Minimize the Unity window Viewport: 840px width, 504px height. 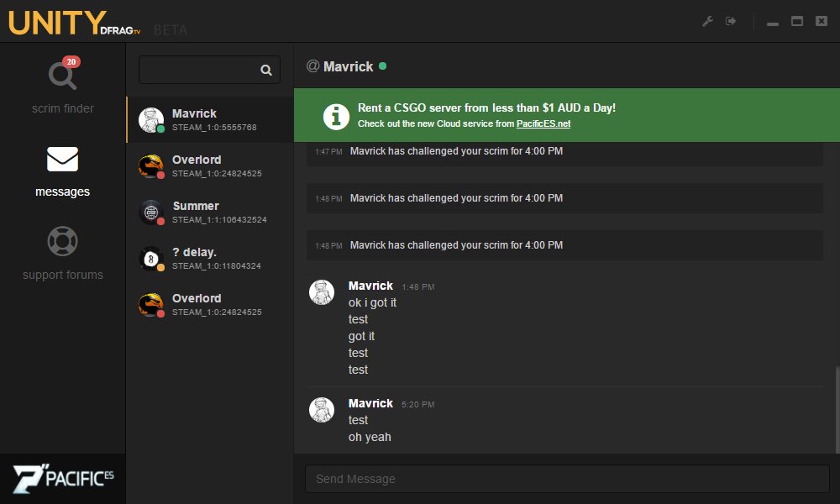point(773,24)
